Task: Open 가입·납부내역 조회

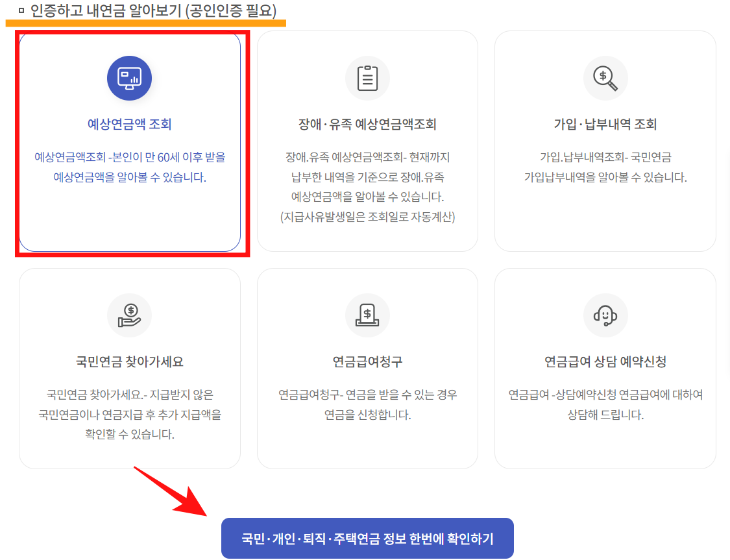Action: 605,123
